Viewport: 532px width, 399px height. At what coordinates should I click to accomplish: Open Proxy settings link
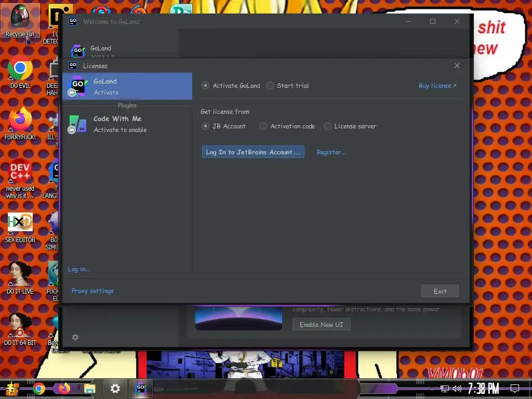click(92, 291)
